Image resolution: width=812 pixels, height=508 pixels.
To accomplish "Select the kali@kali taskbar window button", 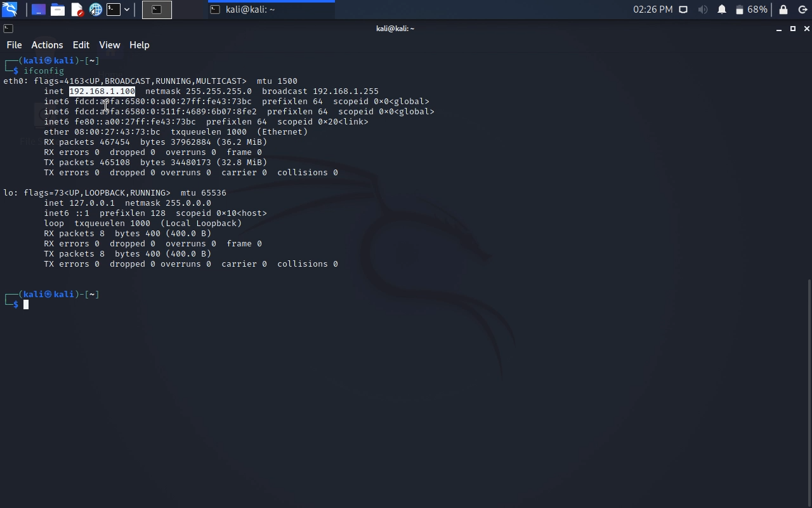I will (271, 10).
